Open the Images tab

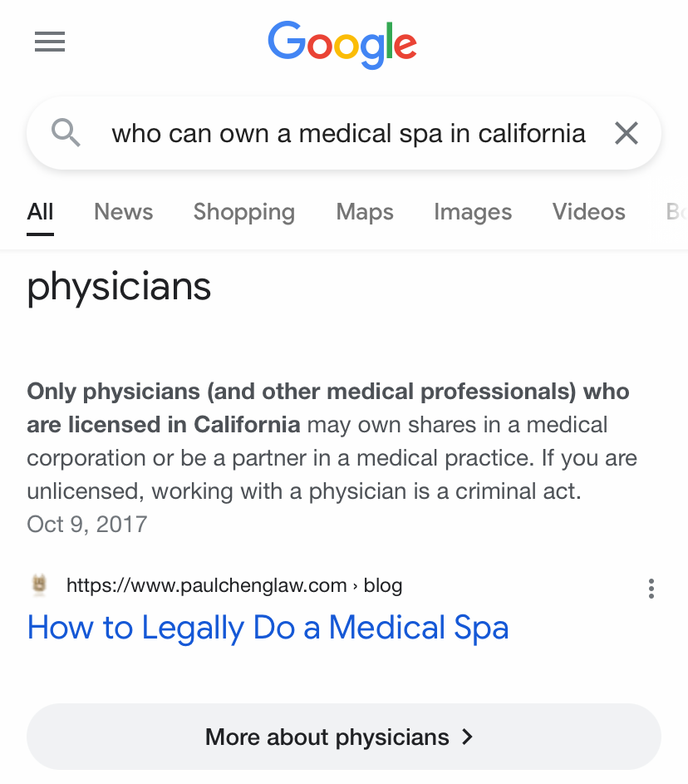point(473,212)
